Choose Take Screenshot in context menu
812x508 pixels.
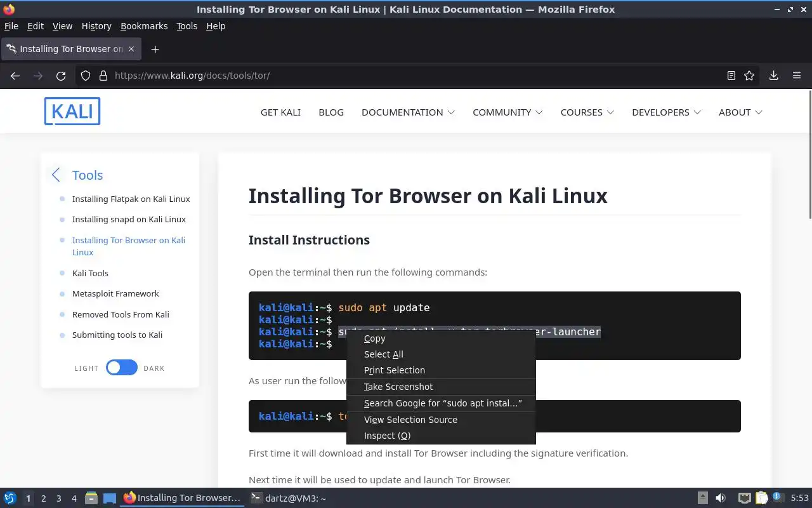[441, 387]
